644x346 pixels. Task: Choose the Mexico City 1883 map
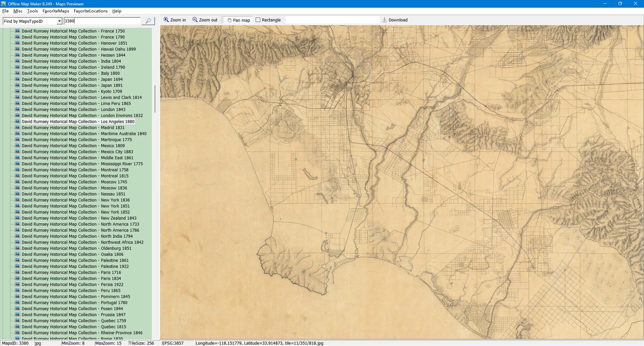pos(77,152)
